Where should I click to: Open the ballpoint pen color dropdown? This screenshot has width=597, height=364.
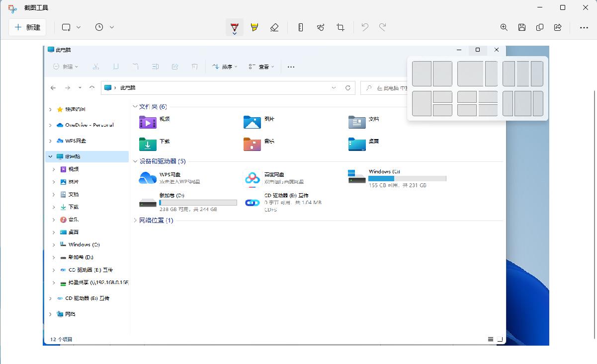point(234,33)
